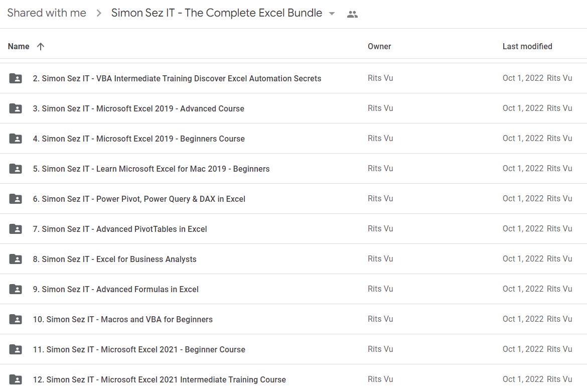Select '8. Simon Sez IT - Excel for Business Analysts'
587x392 pixels.
[x=114, y=259]
